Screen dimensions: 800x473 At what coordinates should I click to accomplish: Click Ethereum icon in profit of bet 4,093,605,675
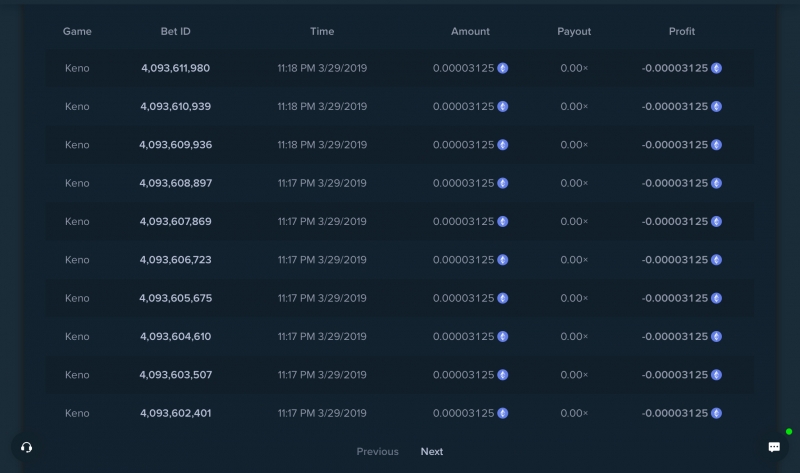[x=716, y=298]
